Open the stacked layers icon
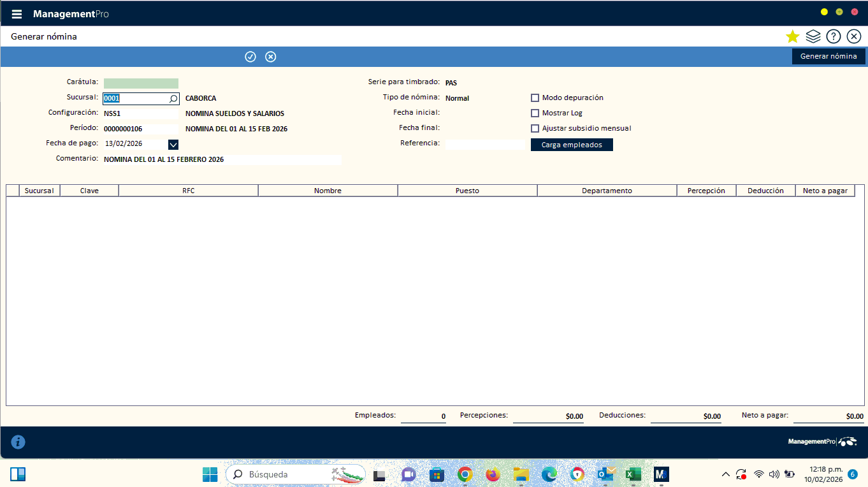This screenshot has height=487, width=868. (813, 36)
